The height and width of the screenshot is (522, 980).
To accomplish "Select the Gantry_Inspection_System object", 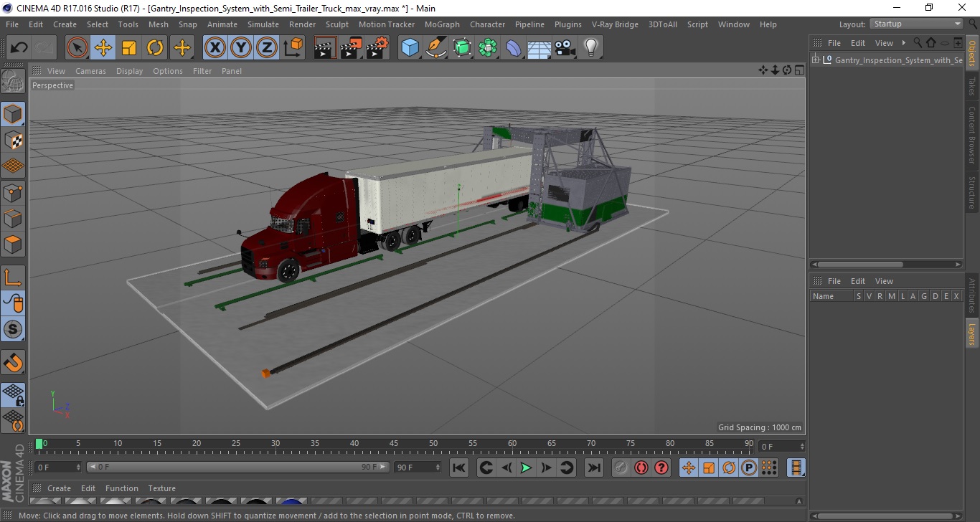I will coord(898,60).
